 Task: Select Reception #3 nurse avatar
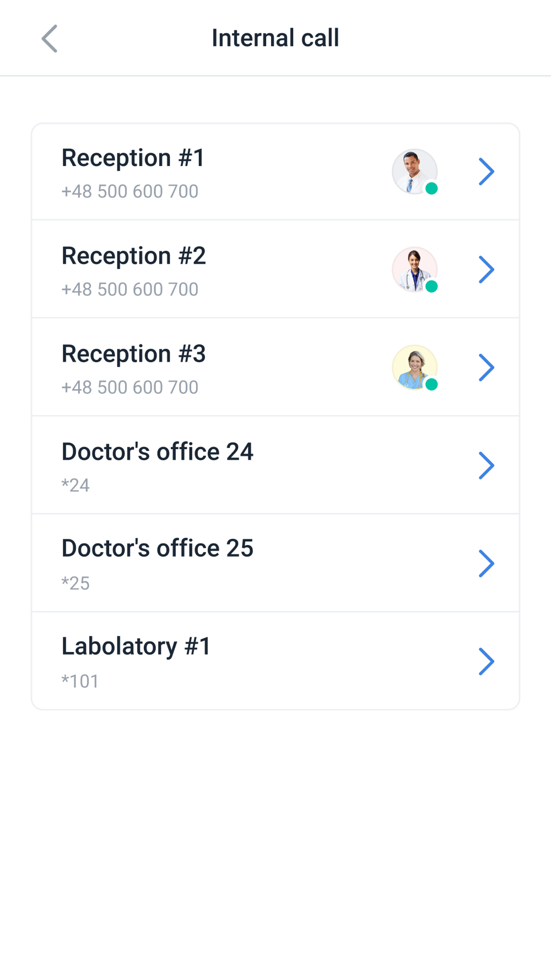pos(414,368)
